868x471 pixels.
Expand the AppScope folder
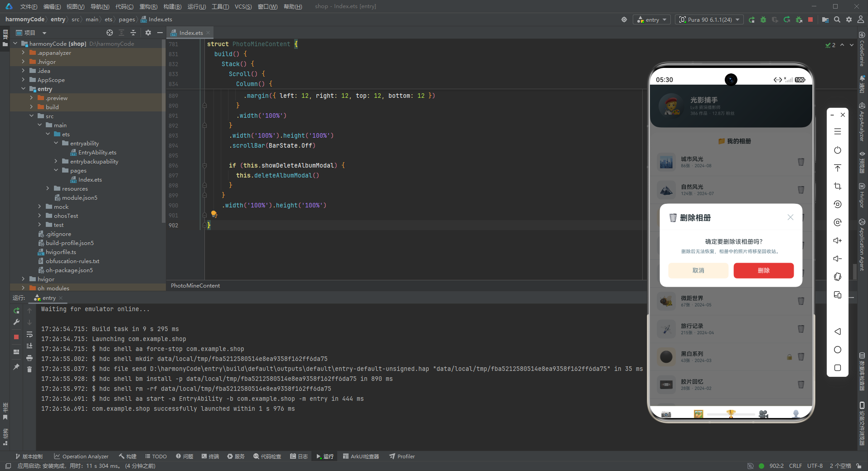(23, 80)
